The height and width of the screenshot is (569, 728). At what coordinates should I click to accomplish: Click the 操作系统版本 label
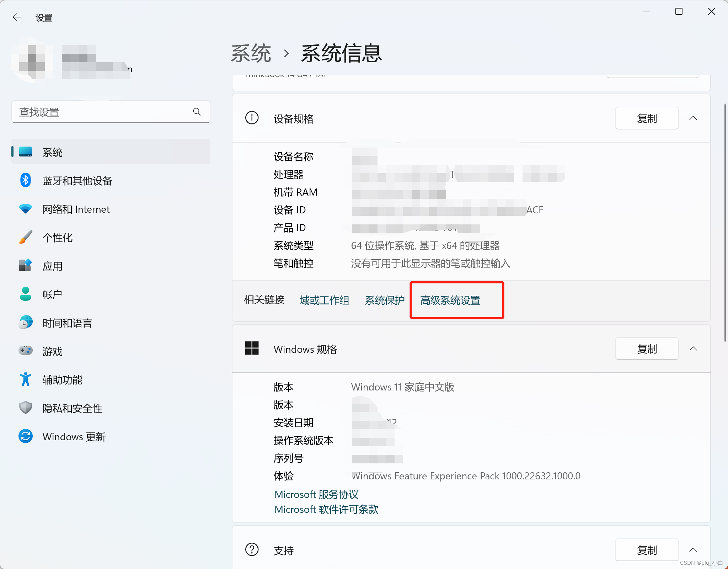[304, 440]
